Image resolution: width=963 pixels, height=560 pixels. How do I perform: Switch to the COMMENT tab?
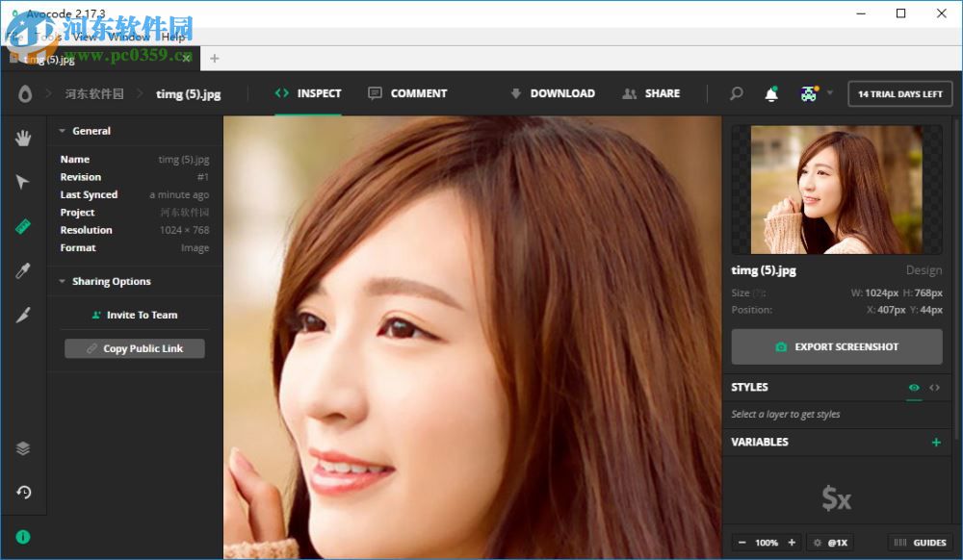pyautogui.click(x=407, y=93)
